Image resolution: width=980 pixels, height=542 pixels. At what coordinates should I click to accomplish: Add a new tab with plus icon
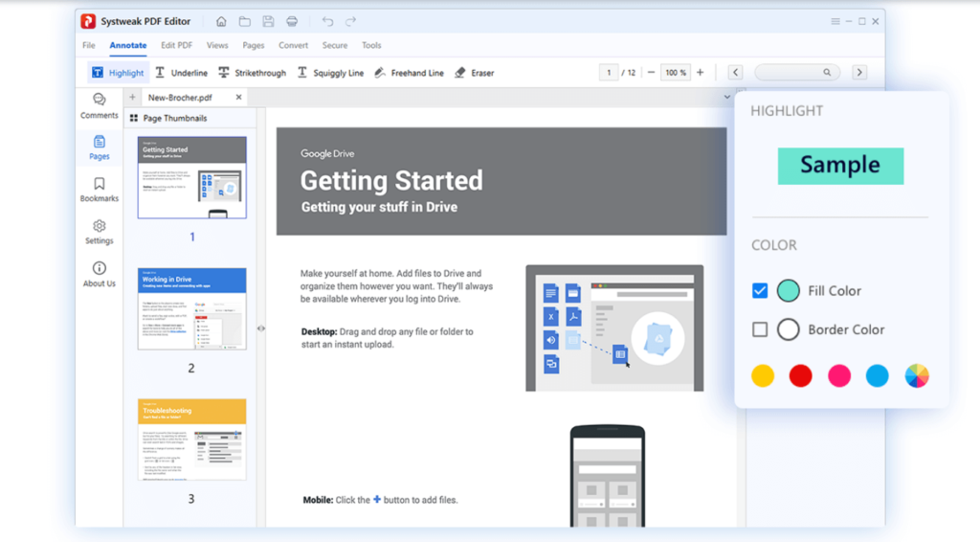[x=132, y=97]
